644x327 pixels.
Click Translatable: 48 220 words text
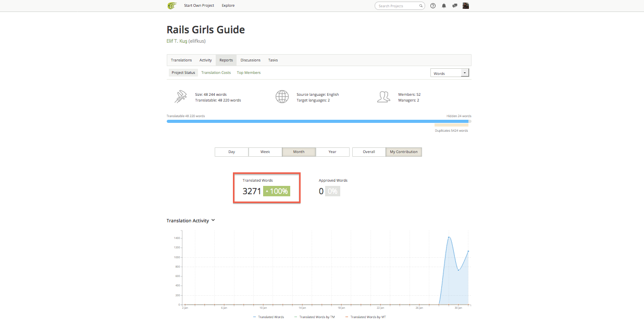pyautogui.click(x=218, y=100)
